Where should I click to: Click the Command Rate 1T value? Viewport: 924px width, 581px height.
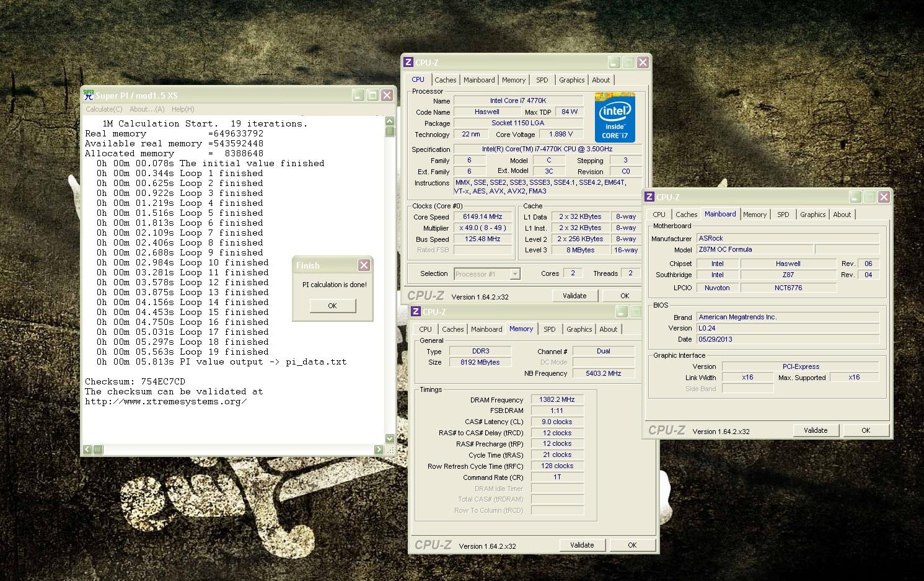point(557,477)
